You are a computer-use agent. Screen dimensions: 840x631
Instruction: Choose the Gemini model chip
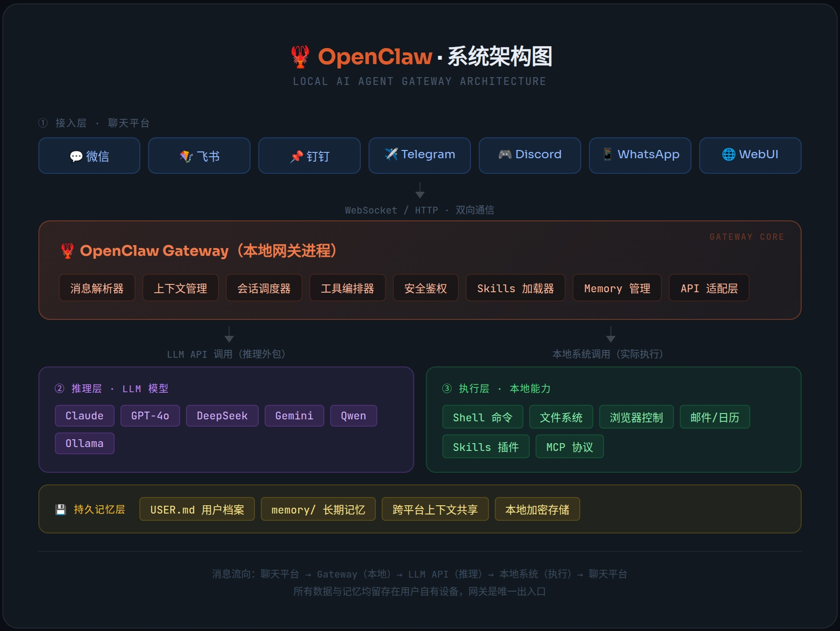coord(294,415)
